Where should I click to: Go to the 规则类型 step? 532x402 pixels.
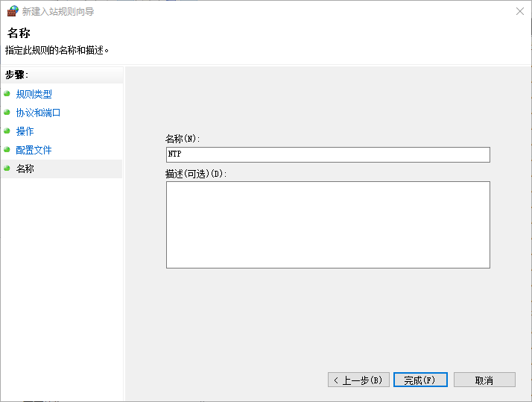tap(34, 95)
